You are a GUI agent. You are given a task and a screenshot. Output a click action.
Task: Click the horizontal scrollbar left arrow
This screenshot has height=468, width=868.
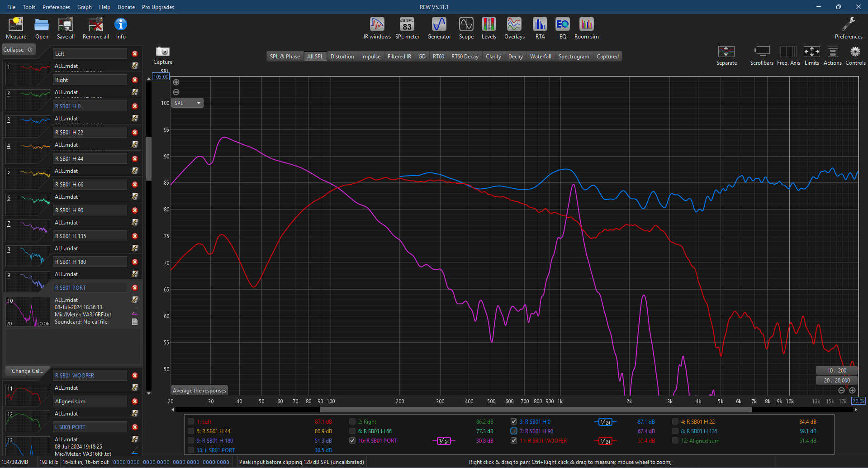tap(173, 410)
